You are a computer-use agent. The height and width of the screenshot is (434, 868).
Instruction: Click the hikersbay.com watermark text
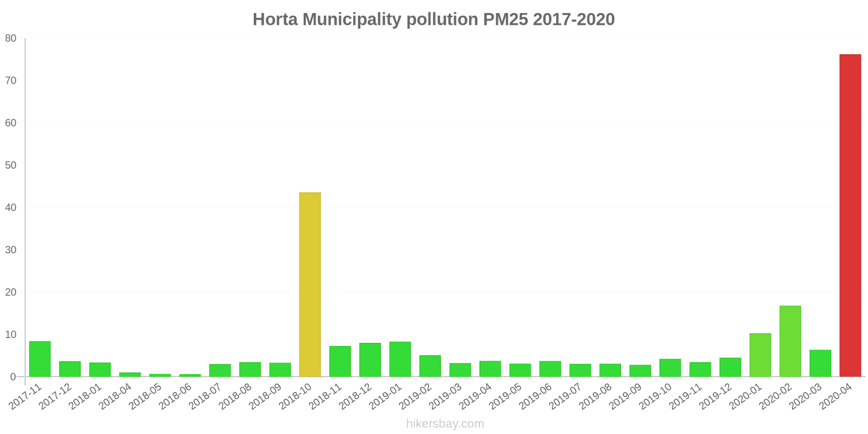(445, 424)
